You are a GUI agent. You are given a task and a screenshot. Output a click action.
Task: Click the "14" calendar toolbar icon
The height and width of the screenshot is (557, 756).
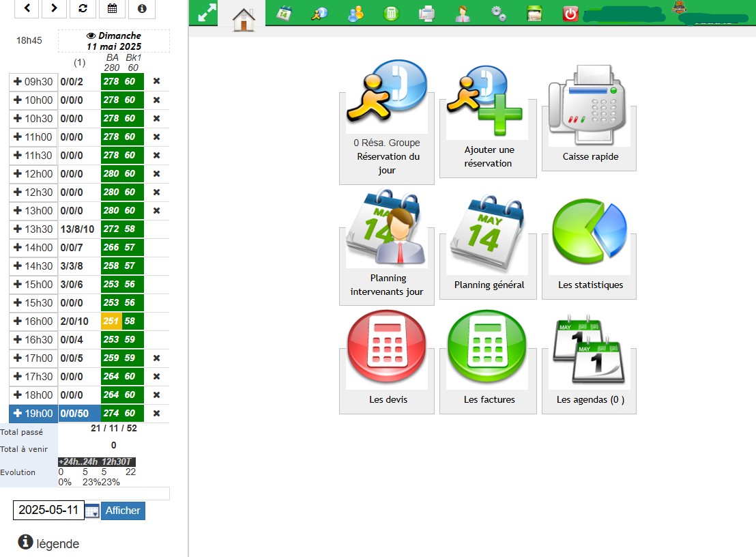click(283, 12)
